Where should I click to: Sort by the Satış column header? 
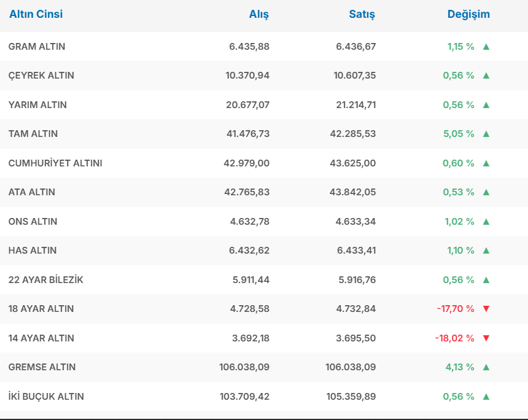pyautogui.click(x=362, y=14)
